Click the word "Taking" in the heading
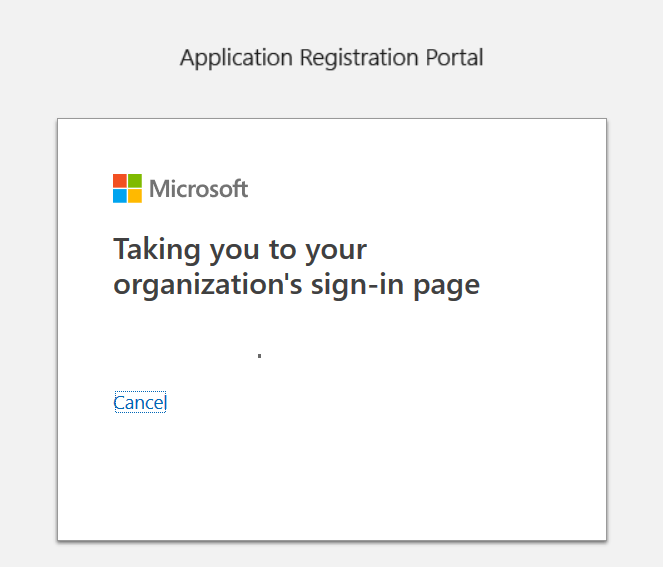Image resolution: width=663 pixels, height=567 pixels. click(x=157, y=250)
